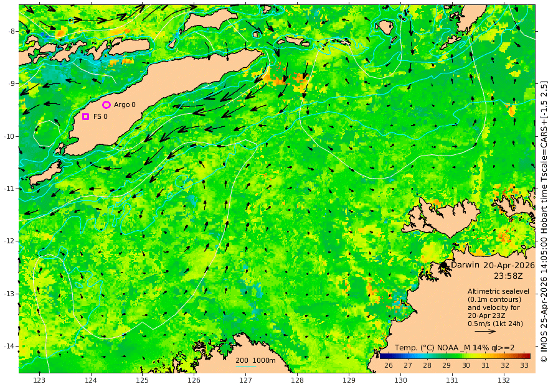
Task: Click longitude axis label 128
Action: tap(297, 380)
